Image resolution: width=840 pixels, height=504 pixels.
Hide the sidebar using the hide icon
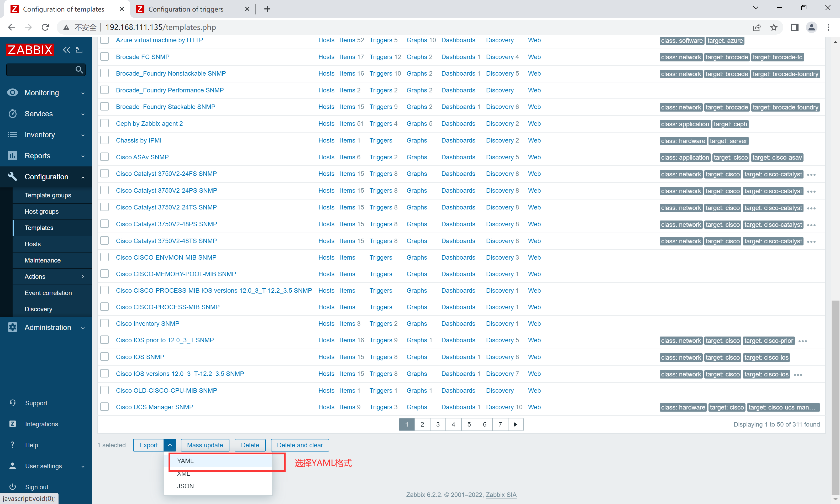tap(79, 50)
